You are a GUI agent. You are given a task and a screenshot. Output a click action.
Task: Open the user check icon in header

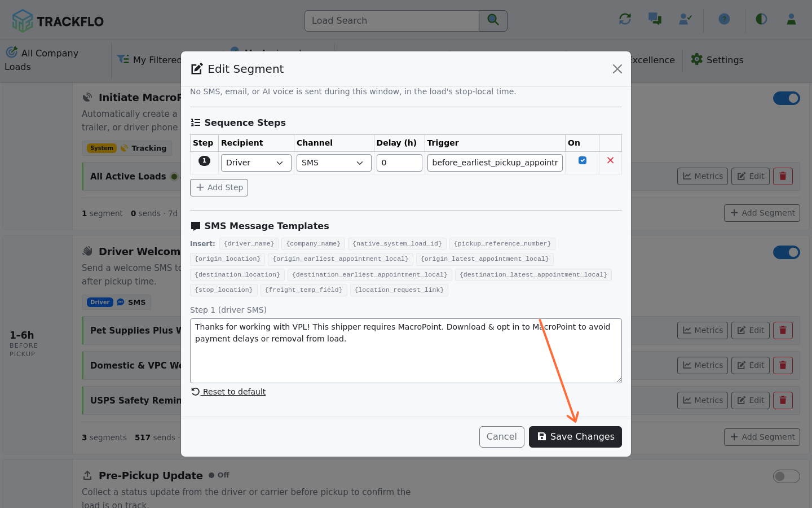(x=685, y=19)
